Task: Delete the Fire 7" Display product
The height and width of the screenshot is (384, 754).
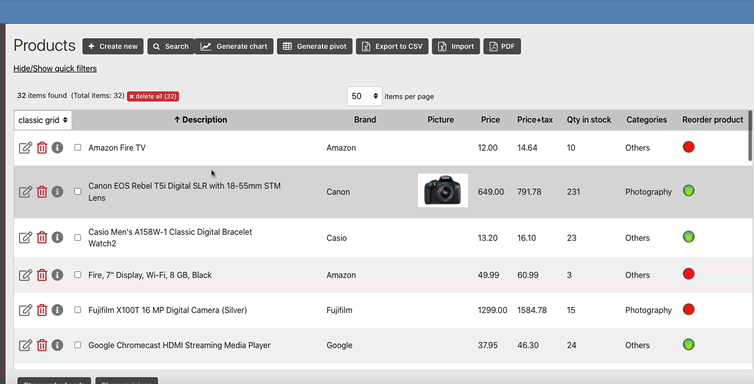Action: pos(42,275)
